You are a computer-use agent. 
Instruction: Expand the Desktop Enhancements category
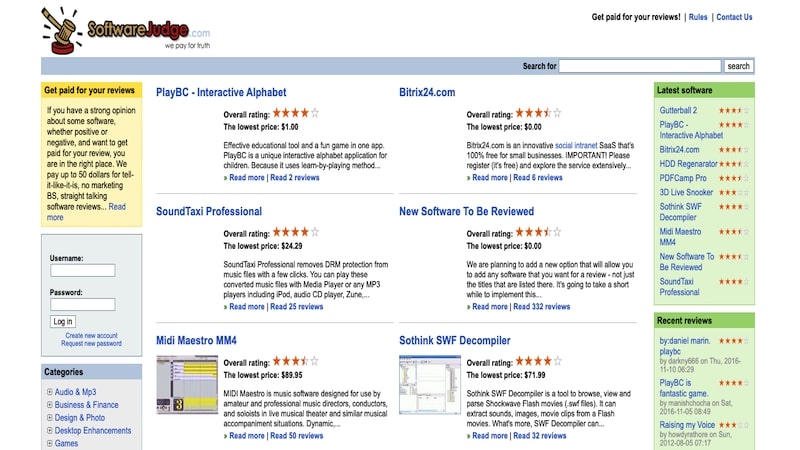[x=49, y=430]
